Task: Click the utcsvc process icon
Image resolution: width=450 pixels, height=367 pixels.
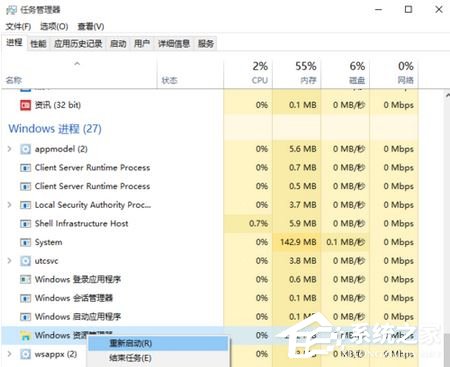Action: tap(26, 261)
